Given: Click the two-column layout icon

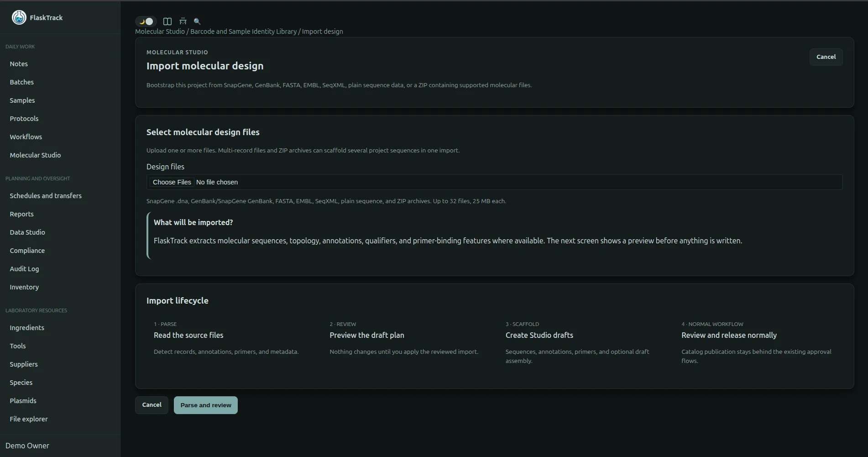Looking at the screenshot, I should pos(167,21).
